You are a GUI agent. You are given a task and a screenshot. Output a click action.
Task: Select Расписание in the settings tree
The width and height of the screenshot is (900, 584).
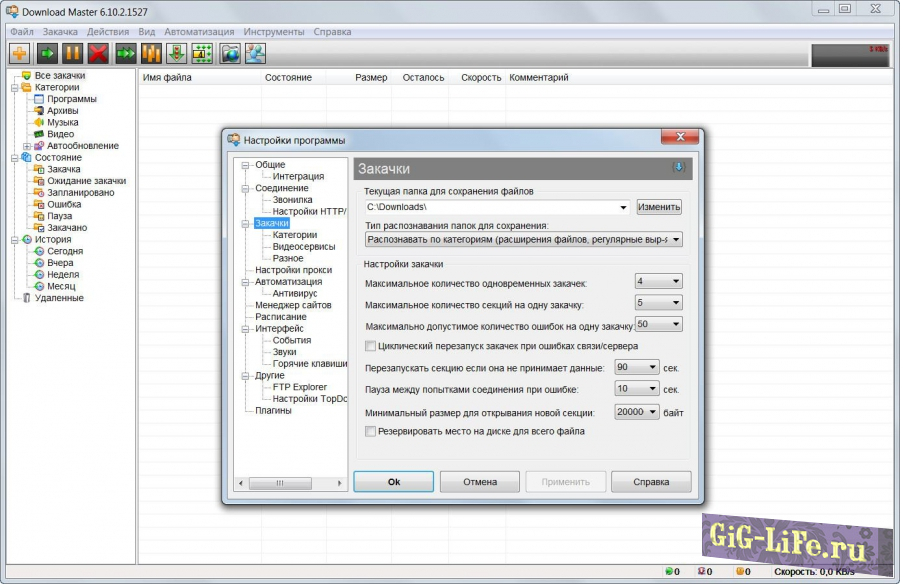click(280, 317)
